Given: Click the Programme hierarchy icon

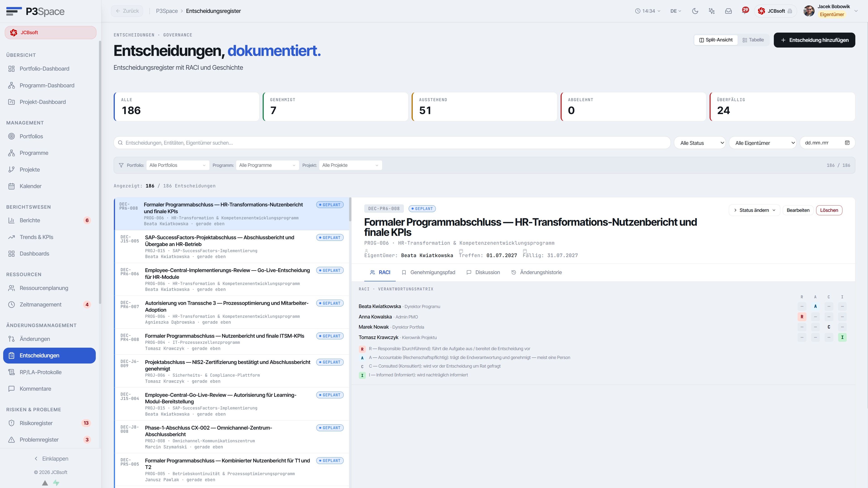Looking at the screenshot, I should pos(12,153).
